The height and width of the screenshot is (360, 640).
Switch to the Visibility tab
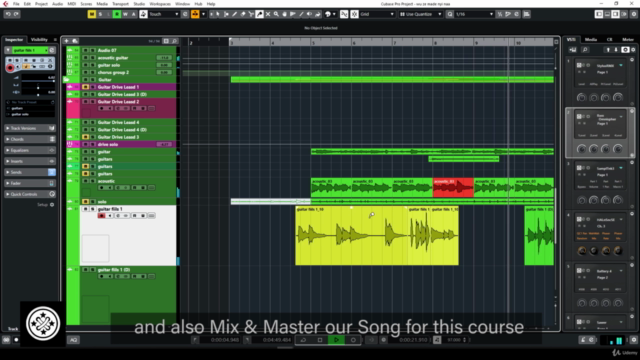click(x=39, y=40)
